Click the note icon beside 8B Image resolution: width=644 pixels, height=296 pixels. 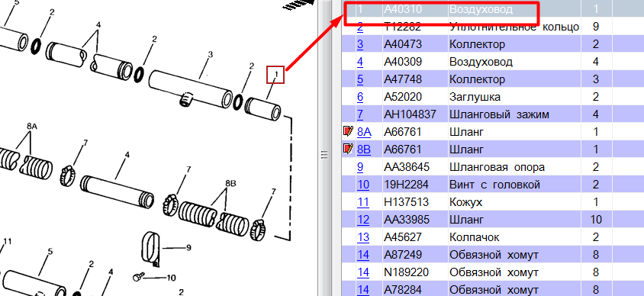[x=348, y=149]
